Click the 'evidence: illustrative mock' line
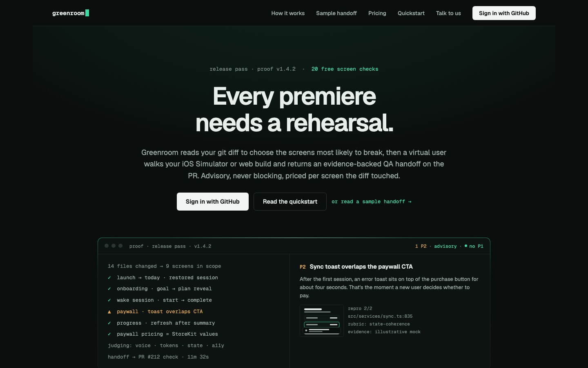Image resolution: width=588 pixels, height=368 pixels. pos(384,332)
